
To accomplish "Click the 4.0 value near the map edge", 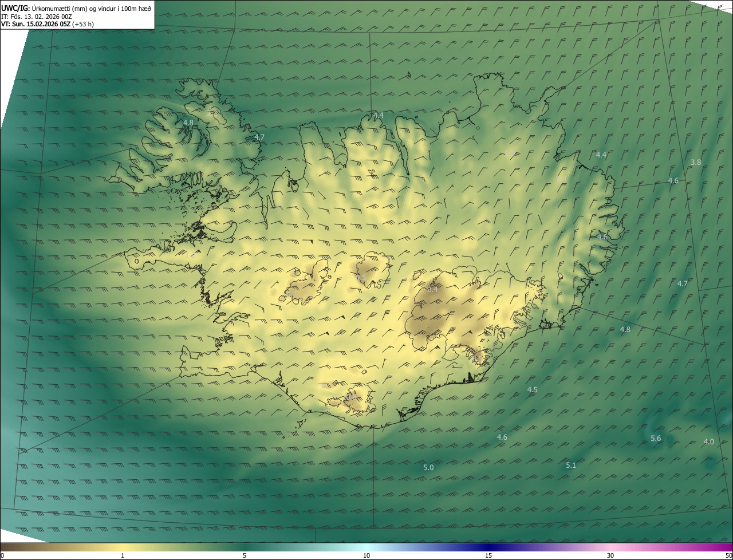I will click(709, 442).
